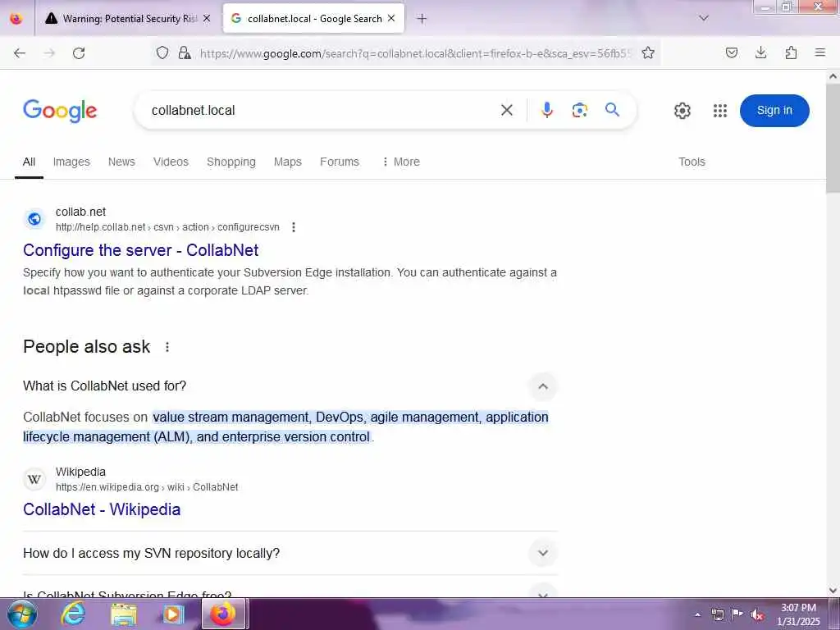Click the Sign in button
This screenshot has width=840, height=630.
[x=774, y=111]
